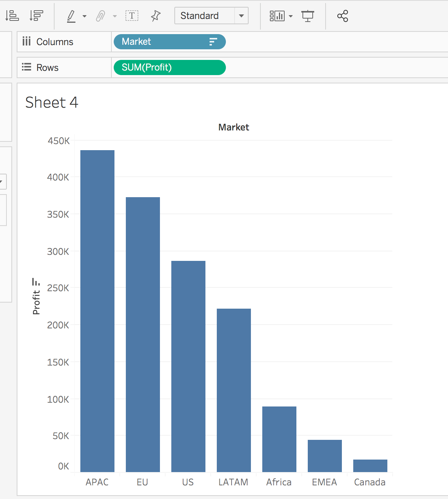The width and height of the screenshot is (448, 499).
Task: Click the sort icon beside Profit axis
Action: click(36, 282)
